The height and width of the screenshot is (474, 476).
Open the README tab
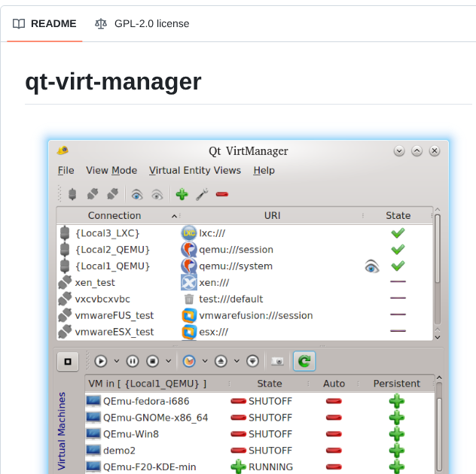click(x=44, y=23)
